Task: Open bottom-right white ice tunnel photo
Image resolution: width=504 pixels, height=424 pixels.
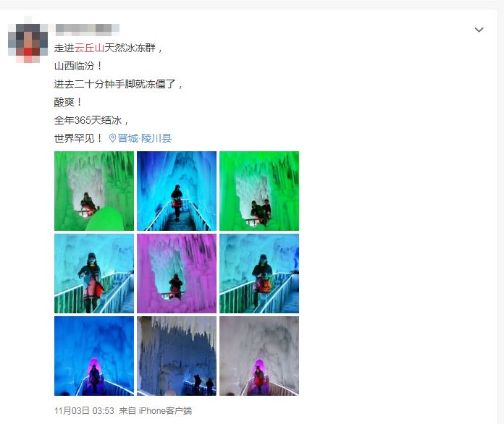Action: click(x=259, y=356)
